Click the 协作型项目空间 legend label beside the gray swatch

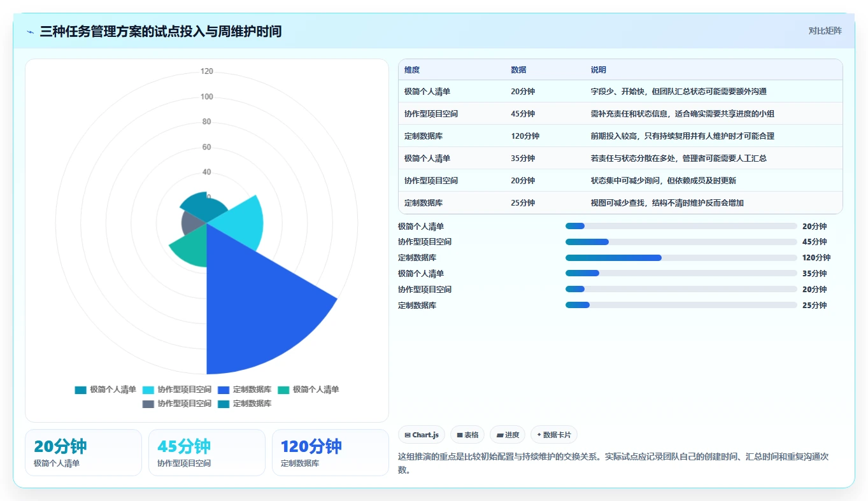185,404
